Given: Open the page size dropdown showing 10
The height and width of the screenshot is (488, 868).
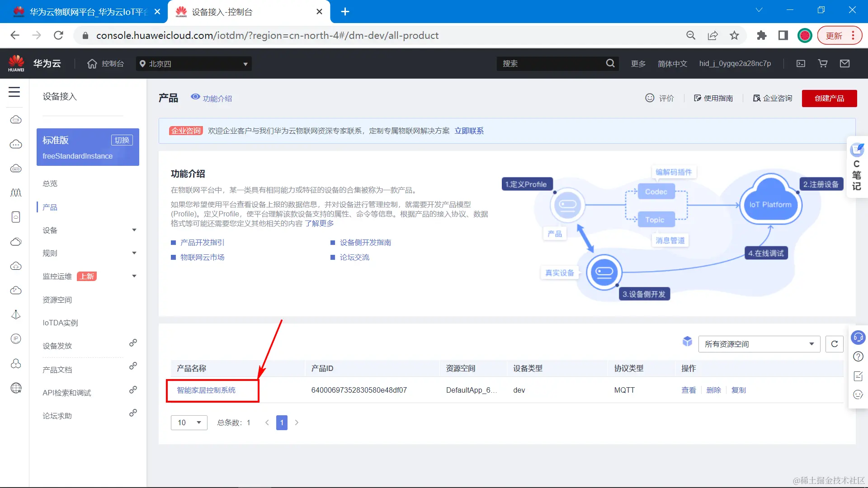Looking at the screenshot, I should pos(189,422).
